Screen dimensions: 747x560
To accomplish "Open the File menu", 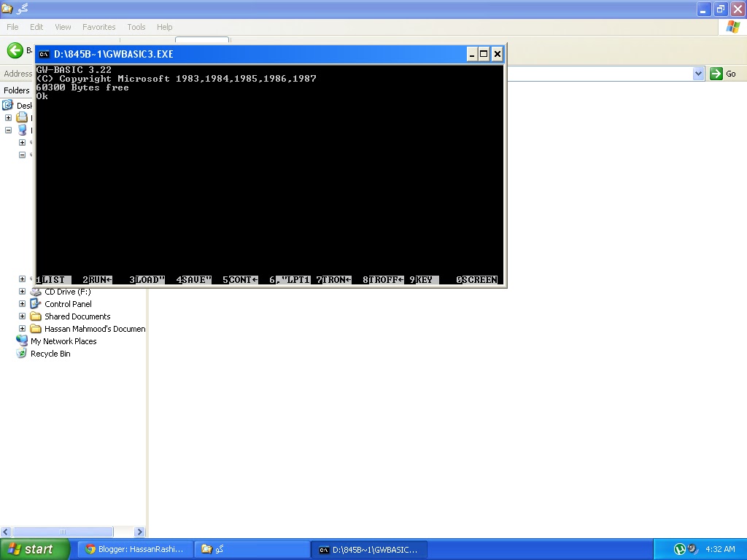I will click(12, 27).
